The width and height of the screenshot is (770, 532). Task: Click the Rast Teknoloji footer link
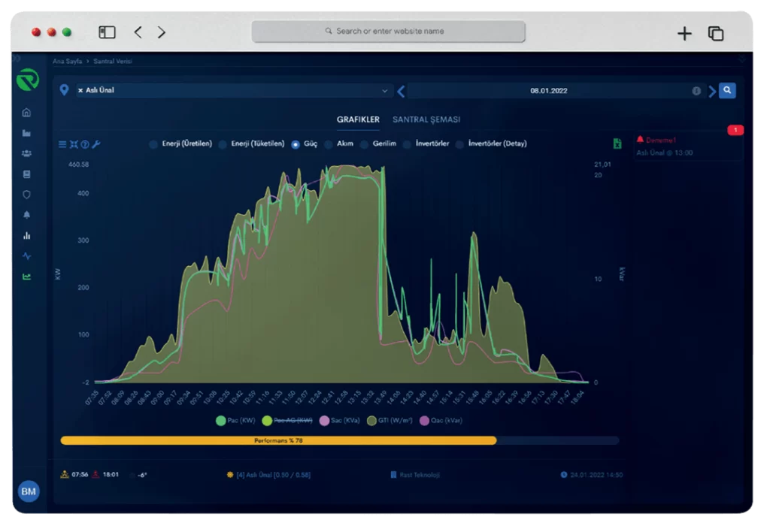[x=420, y=475]
